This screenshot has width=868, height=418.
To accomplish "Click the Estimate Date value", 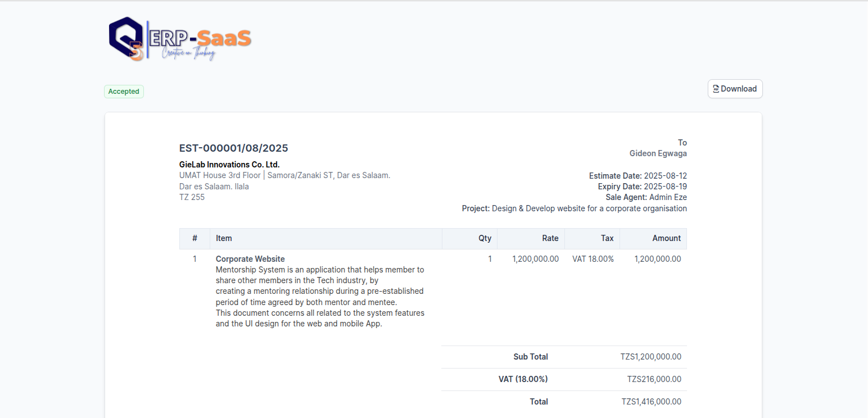I will coord(665,176).
